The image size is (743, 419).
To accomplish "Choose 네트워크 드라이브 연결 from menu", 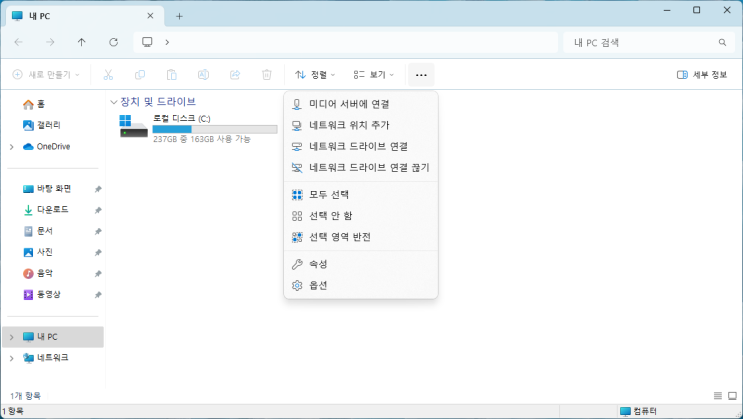I will 361,146.
